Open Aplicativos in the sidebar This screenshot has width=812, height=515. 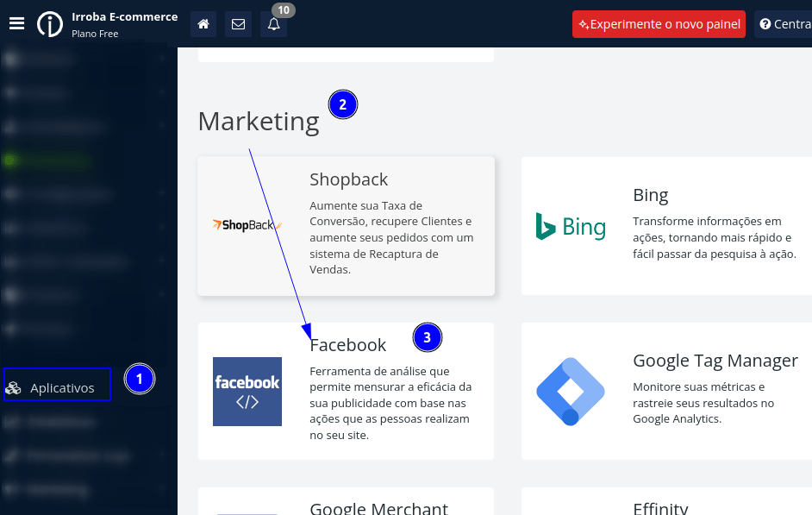(62, 388)
